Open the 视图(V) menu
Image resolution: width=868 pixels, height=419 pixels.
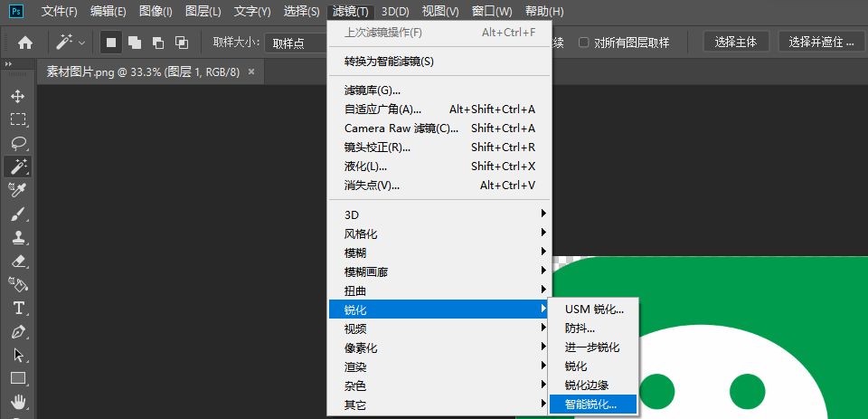pos(440,11)
